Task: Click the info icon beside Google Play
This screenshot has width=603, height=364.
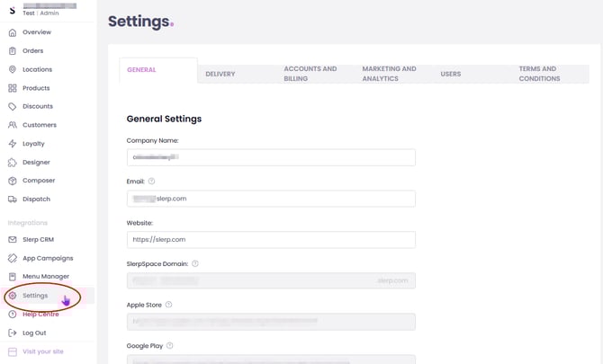Action: click(170, 346)
